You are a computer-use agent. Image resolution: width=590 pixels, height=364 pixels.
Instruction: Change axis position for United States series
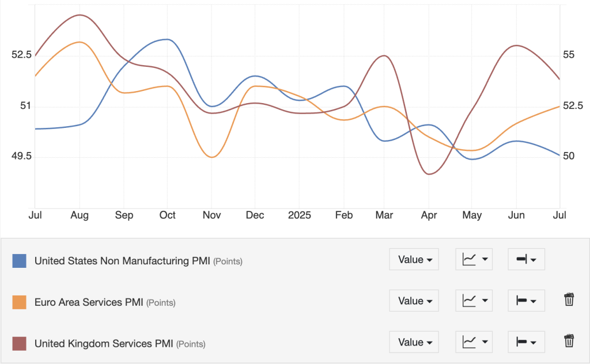tap(526, 260)
